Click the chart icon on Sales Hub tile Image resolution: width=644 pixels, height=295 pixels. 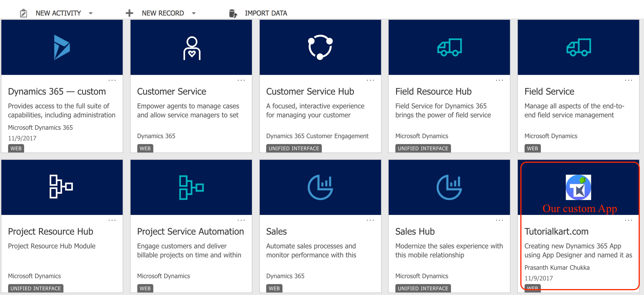point(449,187)
